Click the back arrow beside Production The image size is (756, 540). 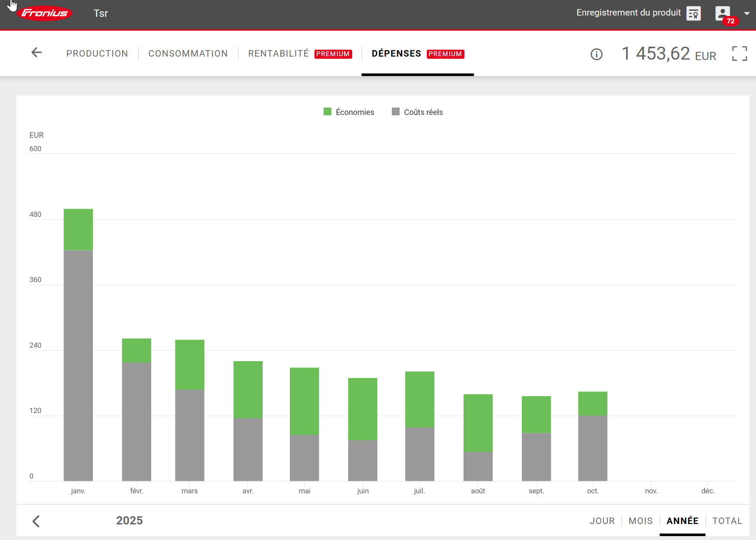[37, 53]
